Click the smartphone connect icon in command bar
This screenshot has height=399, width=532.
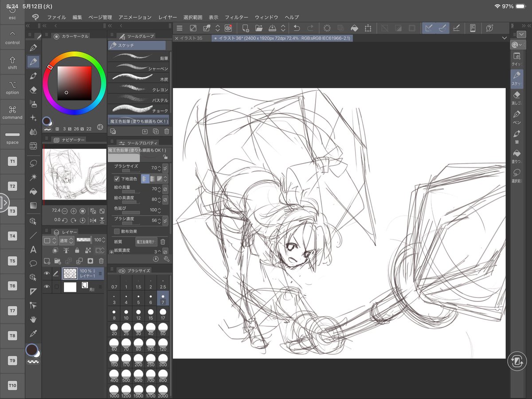(x=473, y=28)
